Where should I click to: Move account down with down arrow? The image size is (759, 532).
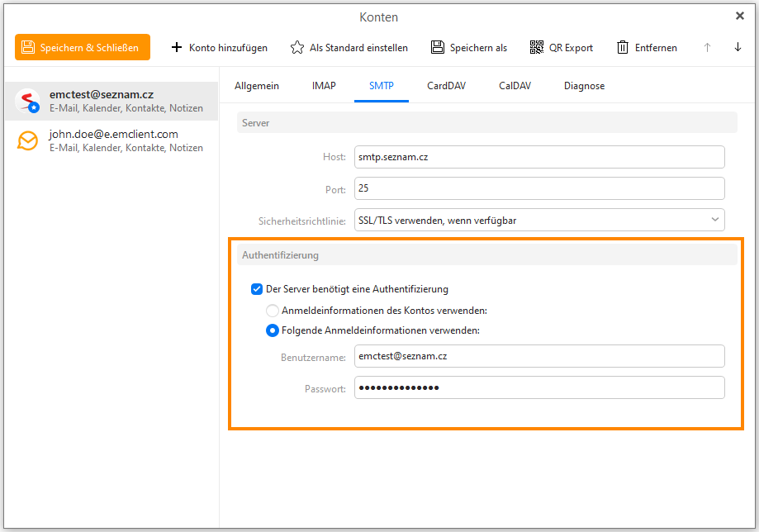click(x=738, y=48)
